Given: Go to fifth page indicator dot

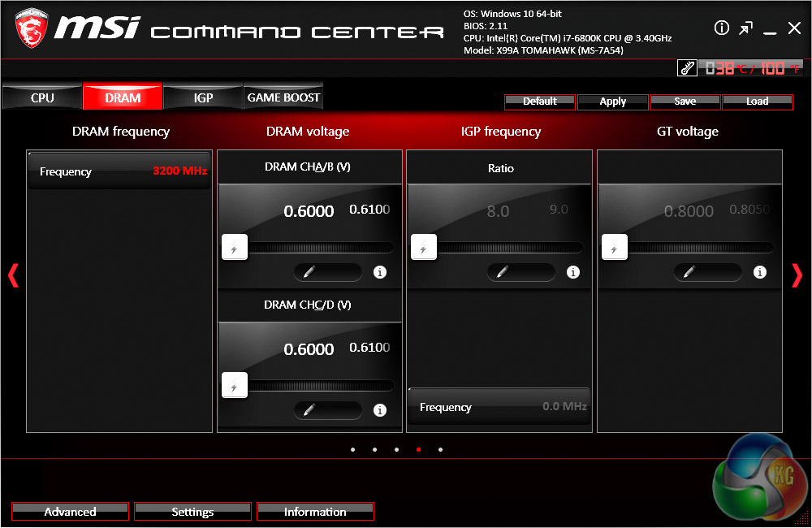Looking at the screenshot, I should (x=440, y=450).
